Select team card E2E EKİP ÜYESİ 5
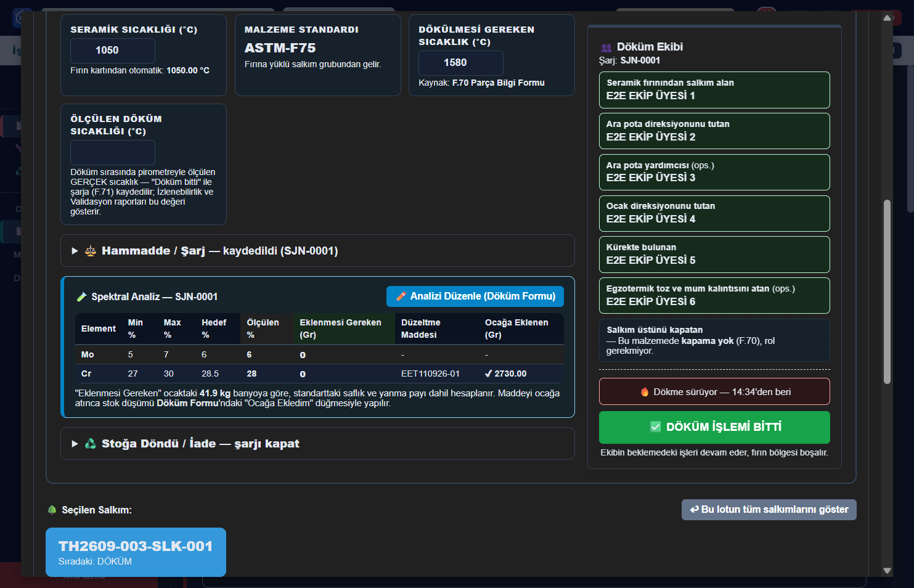The width and height of the screenshot is (914, 588). tap(714, 255)
